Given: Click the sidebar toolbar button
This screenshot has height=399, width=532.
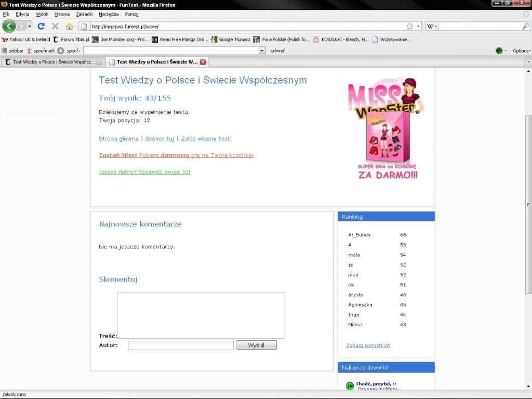Looking at the screenshot, I should coord(12,50).
